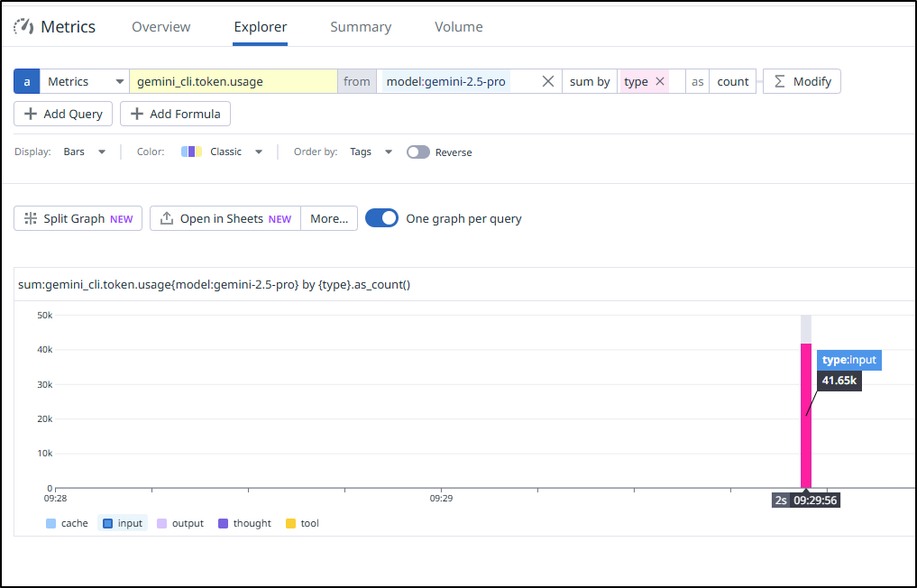This screenshot has width=917, height=588.
Task: Toggle cache series in the legend
Action: pos(68,523)
